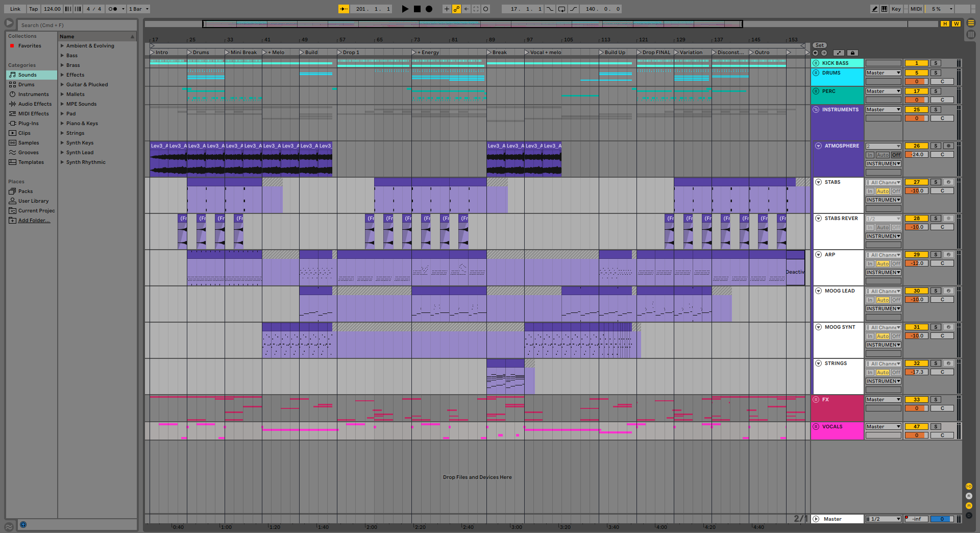The width and height of the screenshot is (980, 533).
Task: Toggle the Lock Envelopes padlock icon
Action: (852, 53)
